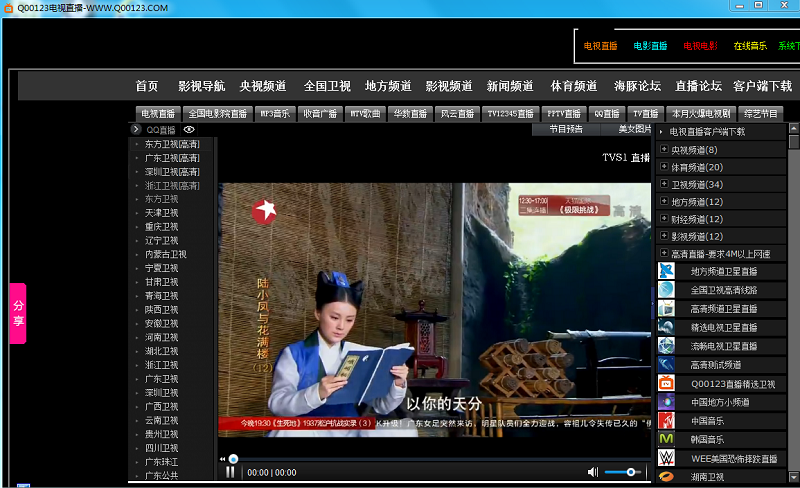Image resolution: width=800 pixels, height=488 pixels.
Task: Go to 首页 in navigation bar
Action: pos(147,86)
